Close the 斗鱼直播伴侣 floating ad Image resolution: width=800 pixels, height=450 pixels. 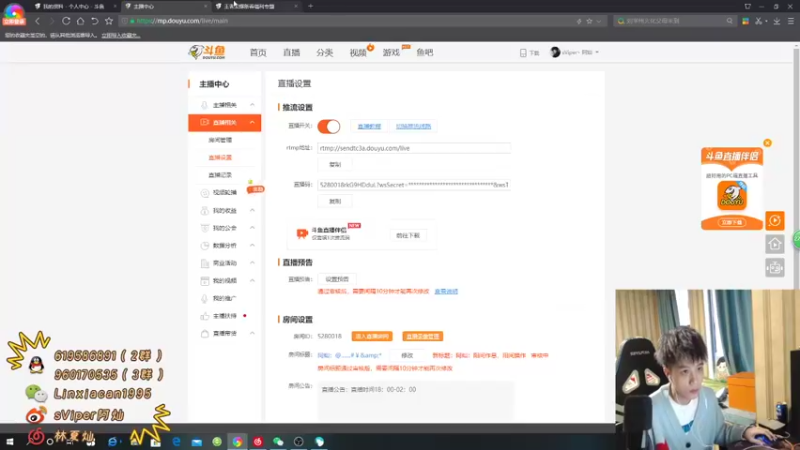pyautogui.click(x=767, y=143)
